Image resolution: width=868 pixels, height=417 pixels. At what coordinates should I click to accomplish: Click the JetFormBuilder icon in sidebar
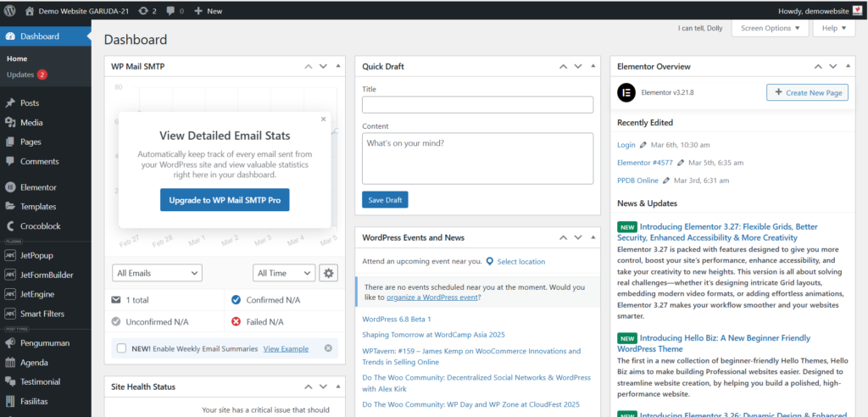10,275
